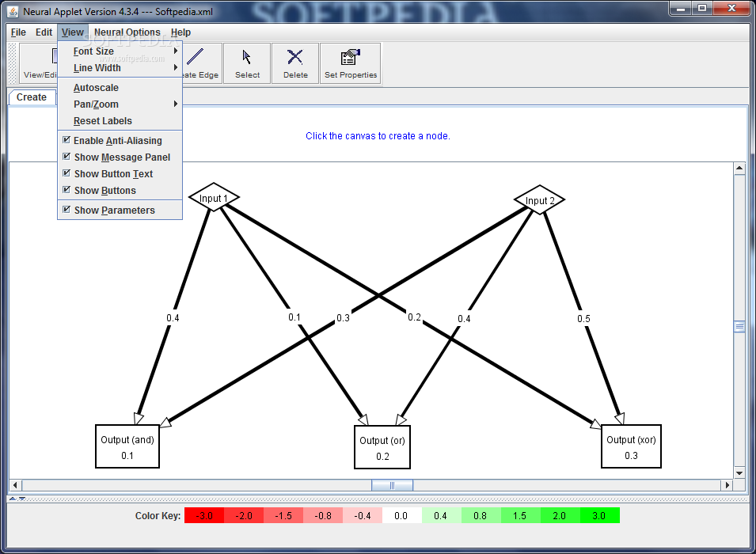Click the Input 1 diamond node

[x=214, y=197]
